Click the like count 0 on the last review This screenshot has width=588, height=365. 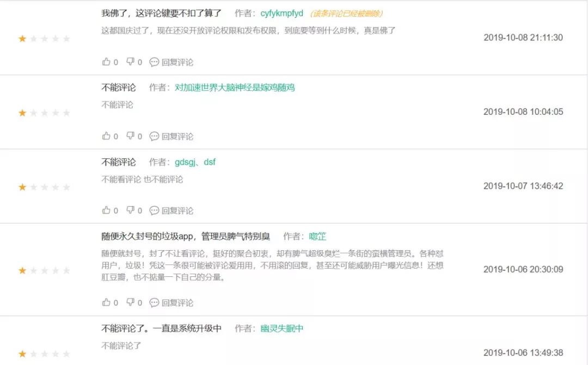[116, 363]
